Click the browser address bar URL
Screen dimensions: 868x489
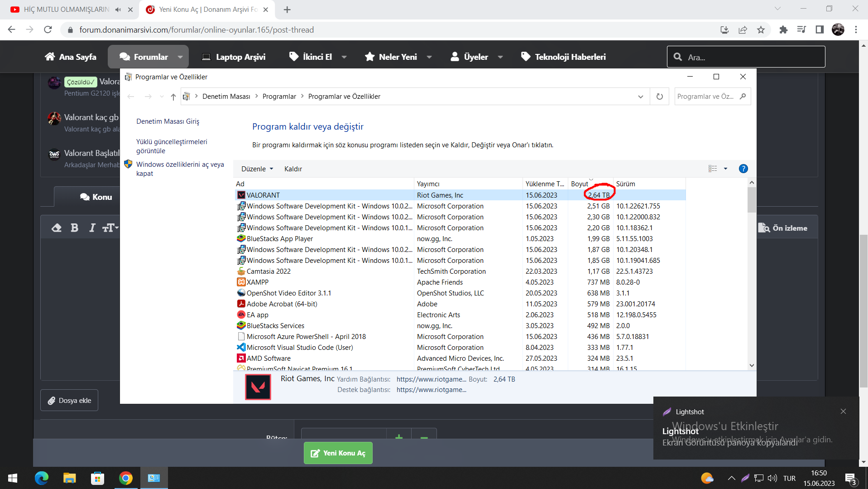click(197, 29)
